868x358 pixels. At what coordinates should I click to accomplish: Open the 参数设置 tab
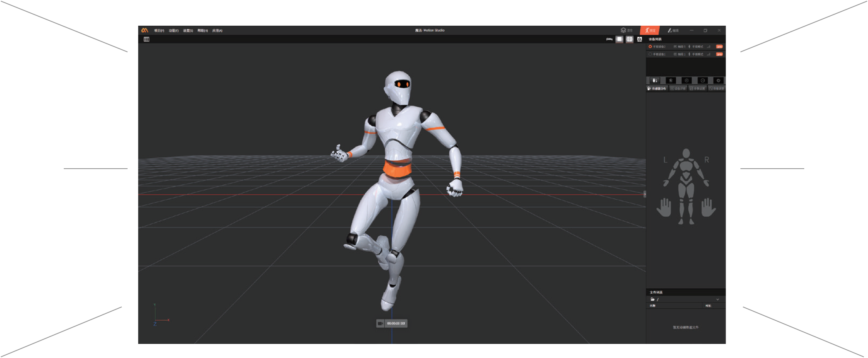697,89
